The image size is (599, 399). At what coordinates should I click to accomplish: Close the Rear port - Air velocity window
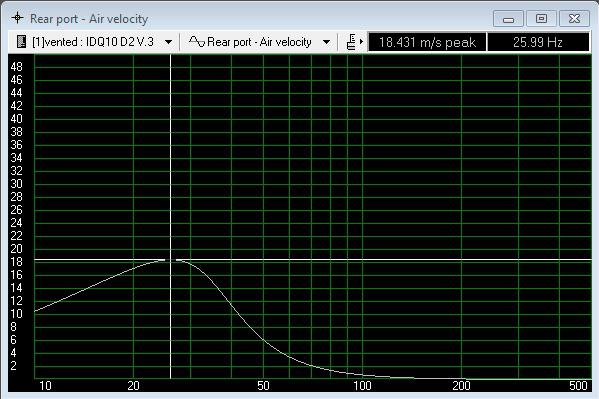574,19
